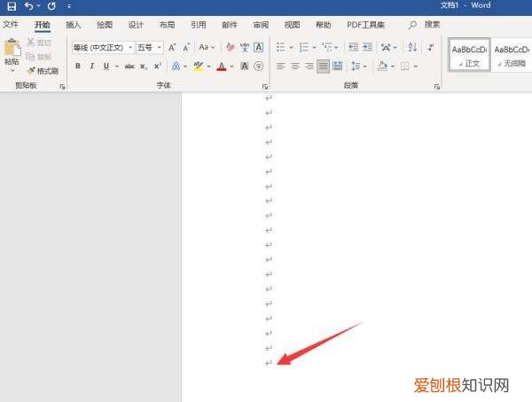Toggle superscript formatting
Viewport: 532px width, 402px height.
coord(158,66)
